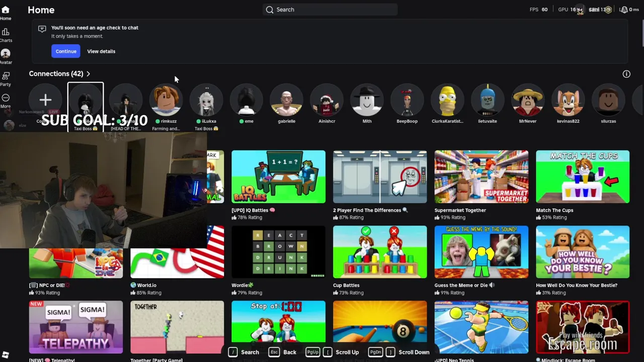Viewport: 644px width, 362px height.
Task: Open Ainishcr's avatar
Action: [x=327, y=100]
